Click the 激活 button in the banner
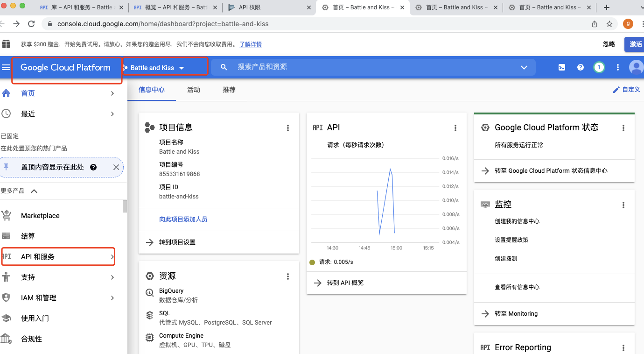Viewport: 644px width, 354px height. pos(636,44)
